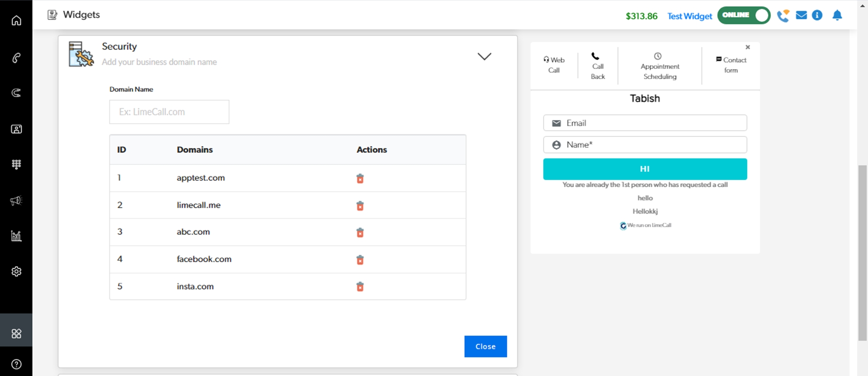Open the Contact form tab

tap(731, 65)
